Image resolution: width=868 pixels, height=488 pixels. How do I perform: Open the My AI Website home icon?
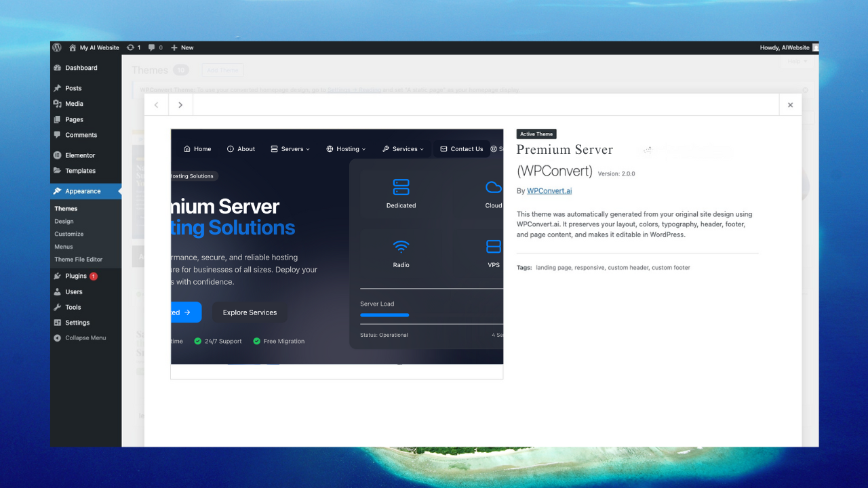click(x=73, y=47)
